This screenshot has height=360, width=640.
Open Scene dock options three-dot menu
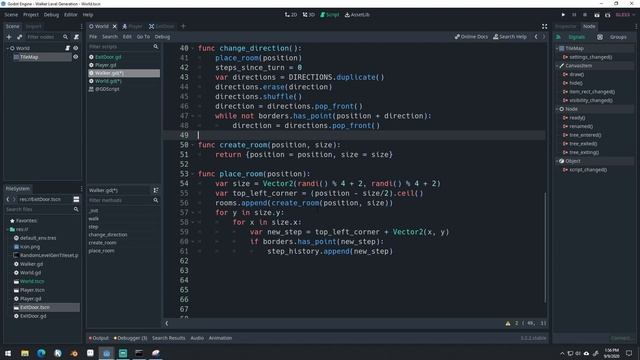pos(81,27)
